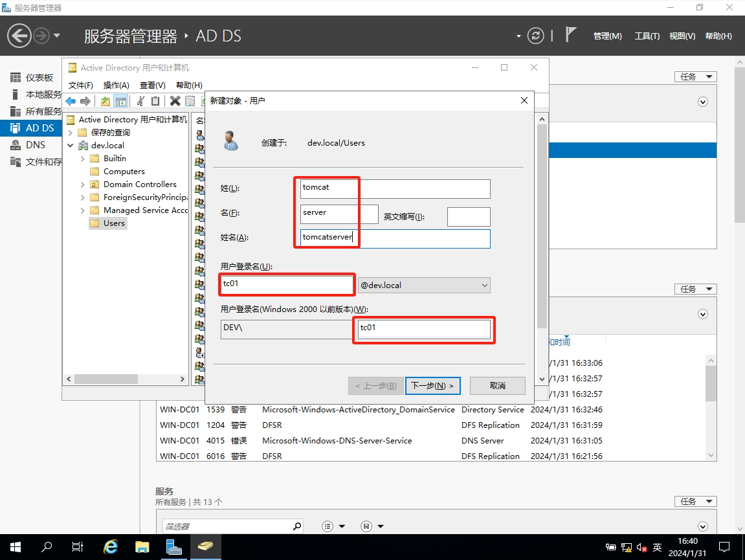Click the 下一步(N) next button
This screenshot has height=560, width=745.
(x=432, y=386)
